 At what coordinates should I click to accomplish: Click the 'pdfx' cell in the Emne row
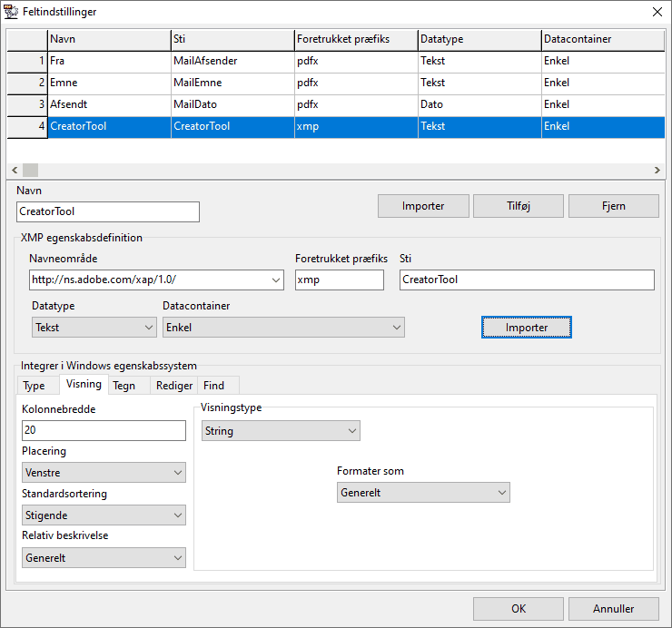point(356,83)
